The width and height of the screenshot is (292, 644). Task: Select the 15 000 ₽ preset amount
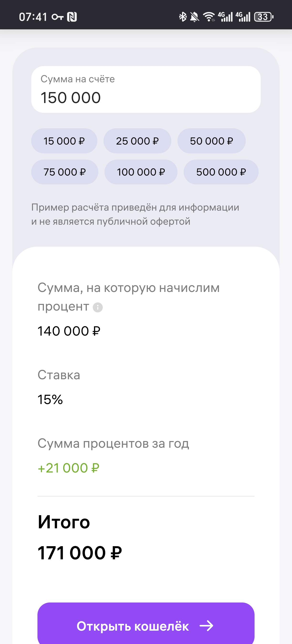pyautogui.click(x=64, y=141)
